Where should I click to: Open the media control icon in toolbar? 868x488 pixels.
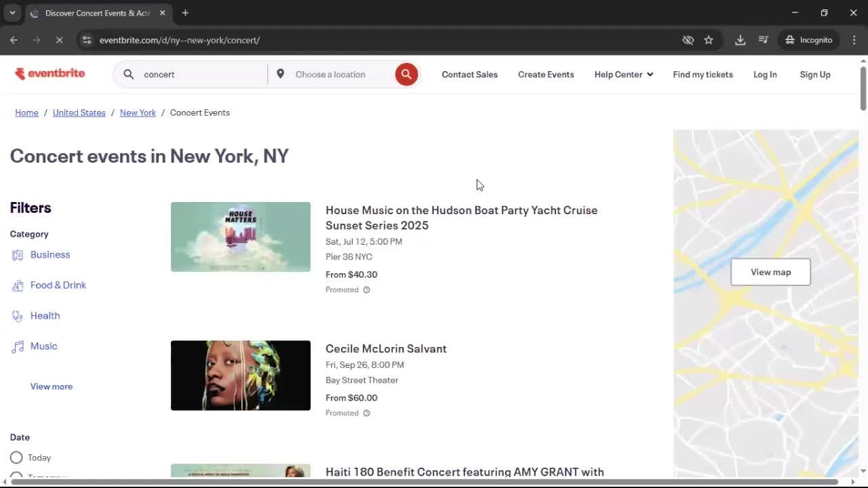(x=764, y=40)
